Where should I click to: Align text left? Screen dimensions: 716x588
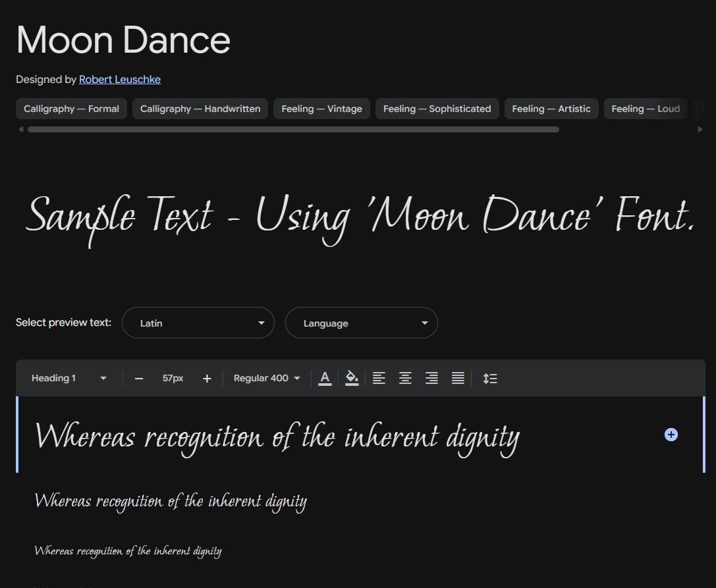click(x=379, y=379)
